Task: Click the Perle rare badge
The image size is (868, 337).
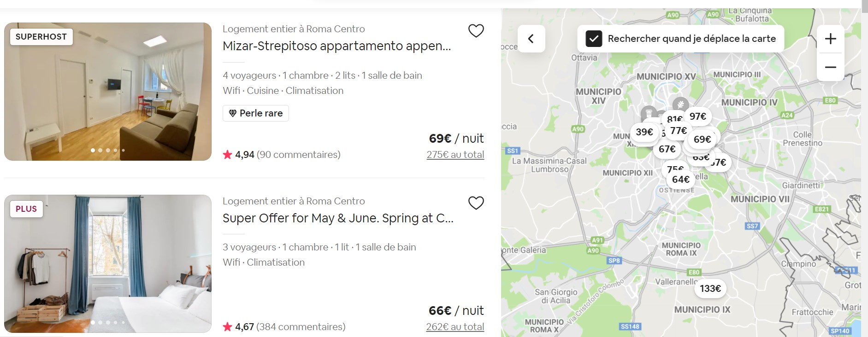Action: click(x=256, y=113)
